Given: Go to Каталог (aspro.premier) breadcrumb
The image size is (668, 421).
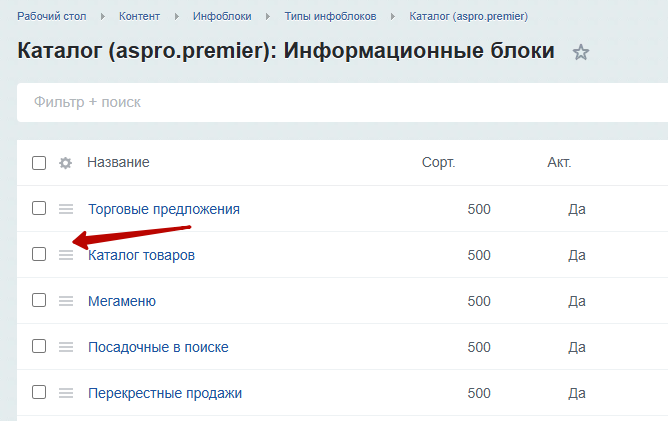Looking at the screenshot, I should (469, 16).
